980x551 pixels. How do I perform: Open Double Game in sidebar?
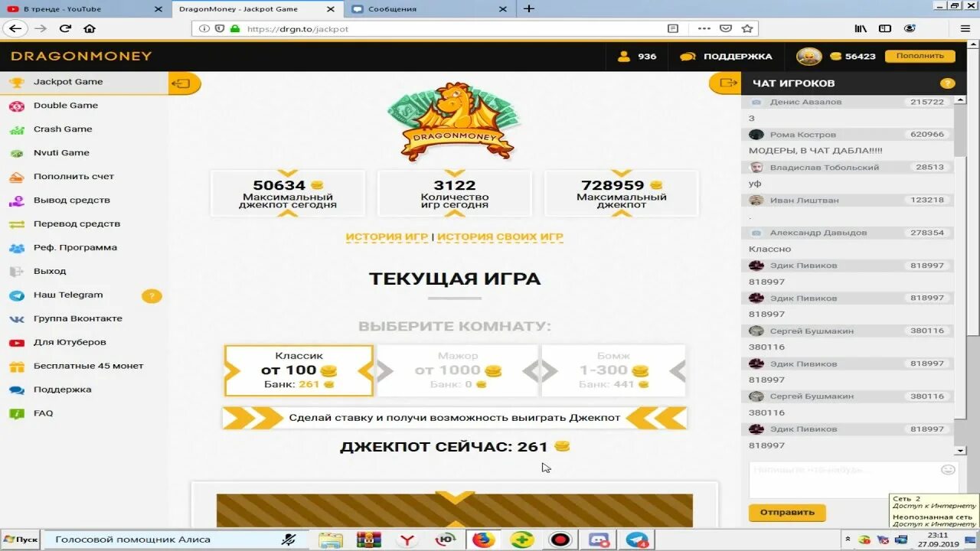(66, 106)
